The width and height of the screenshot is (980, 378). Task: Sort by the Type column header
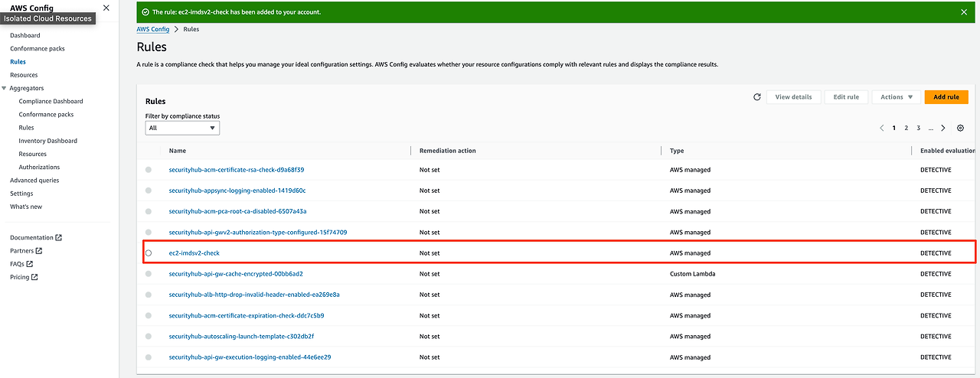677,151
